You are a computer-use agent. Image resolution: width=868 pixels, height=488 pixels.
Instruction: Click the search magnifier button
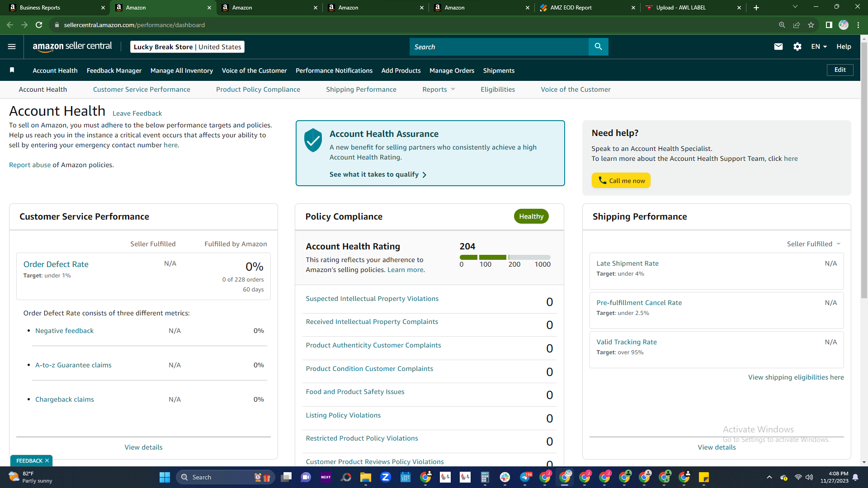tap(598, 47)
